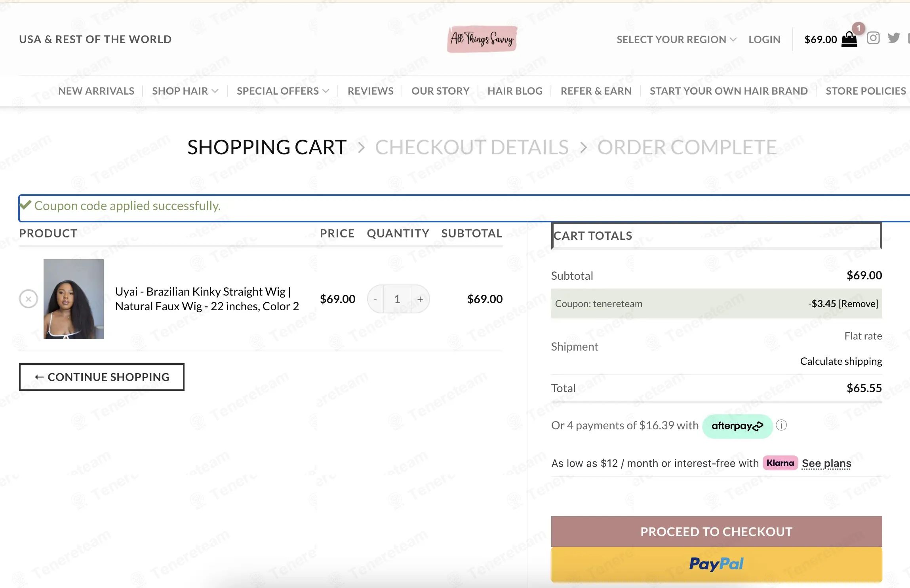This screenshot has width=910, height=588.
Task: Go to Reviews page
Action: tap(371, 91)
